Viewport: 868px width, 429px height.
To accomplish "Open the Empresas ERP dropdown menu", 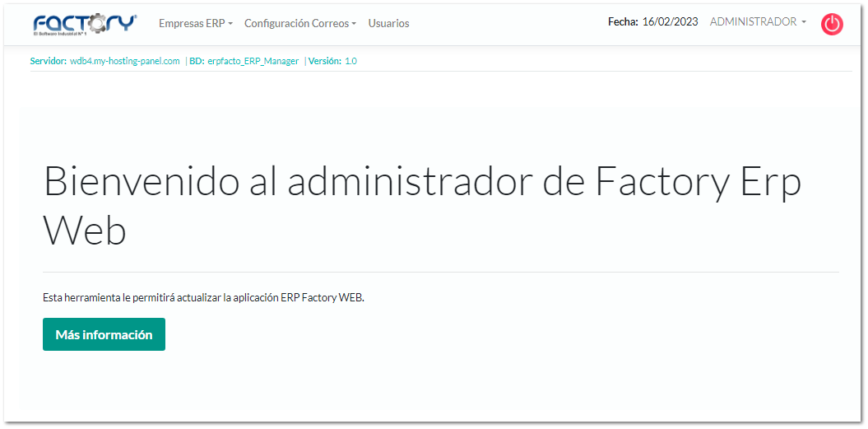I will point(196,23).
